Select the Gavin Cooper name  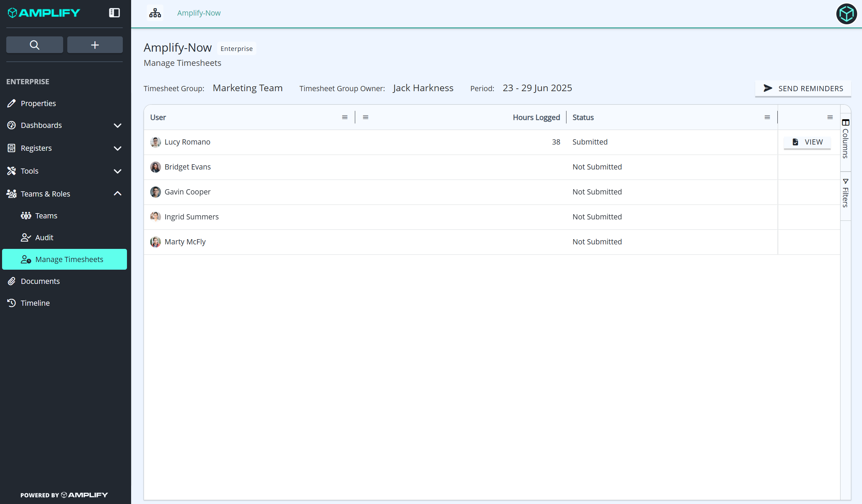(187, 192)
